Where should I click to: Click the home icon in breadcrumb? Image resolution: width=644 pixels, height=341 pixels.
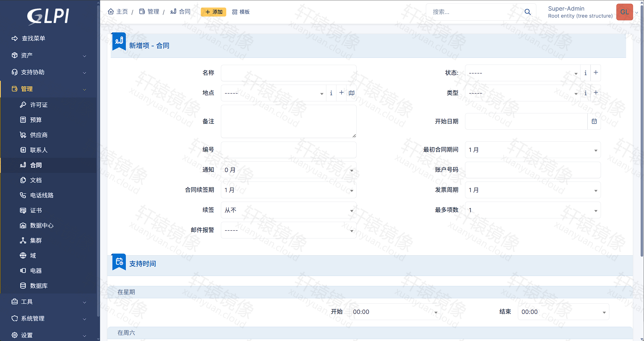(111, 11)
